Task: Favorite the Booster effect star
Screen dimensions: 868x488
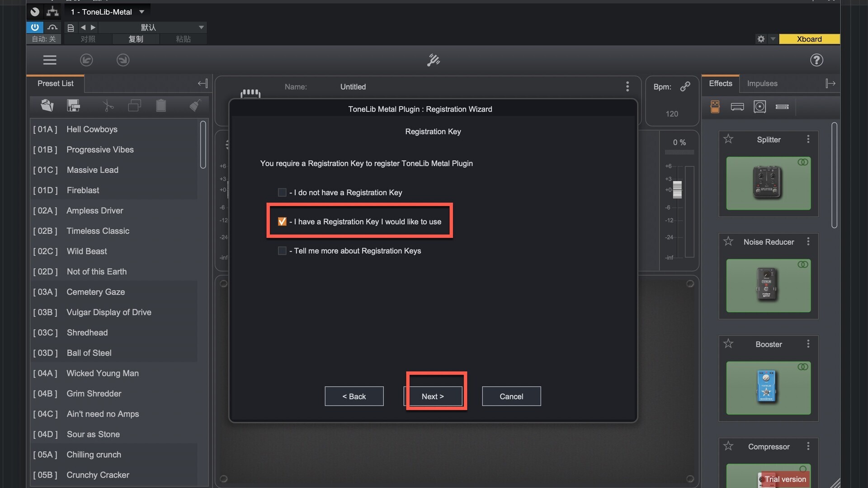Action: [x=728, y=344]
